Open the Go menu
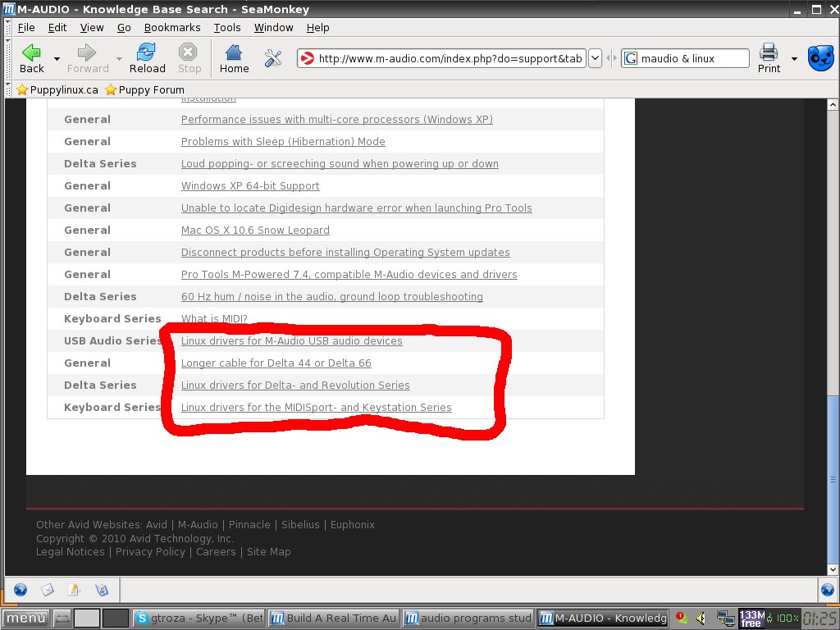Image resolution: width=840 pixels, height=630 pixels. click(124, 27)
